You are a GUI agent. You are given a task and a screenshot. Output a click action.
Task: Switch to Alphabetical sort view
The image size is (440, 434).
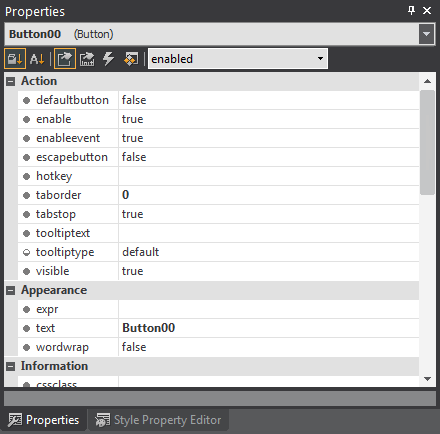tap(37, 59)
